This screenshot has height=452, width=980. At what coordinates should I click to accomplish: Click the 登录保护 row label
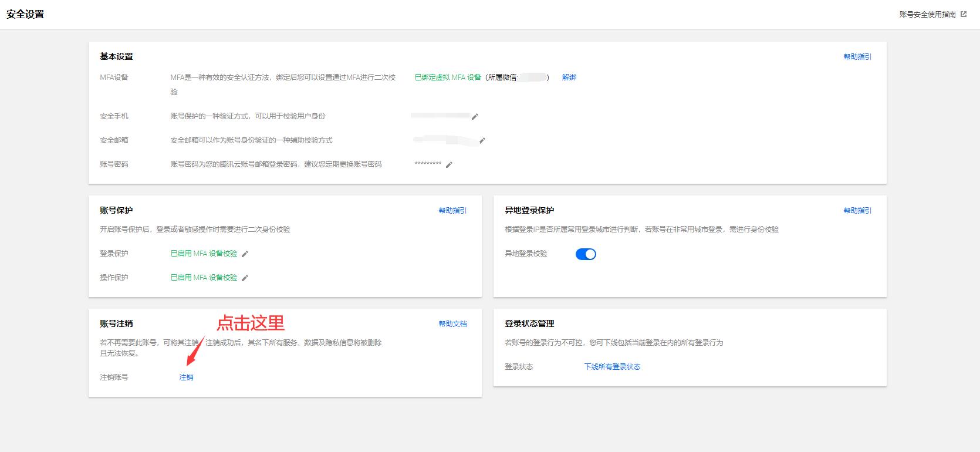(x=114, y=253)
